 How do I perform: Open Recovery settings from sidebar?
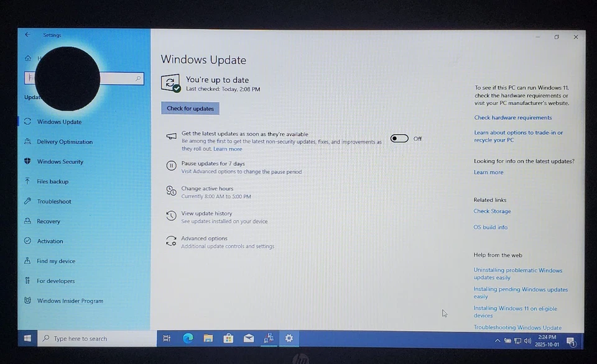coord(50,221)
